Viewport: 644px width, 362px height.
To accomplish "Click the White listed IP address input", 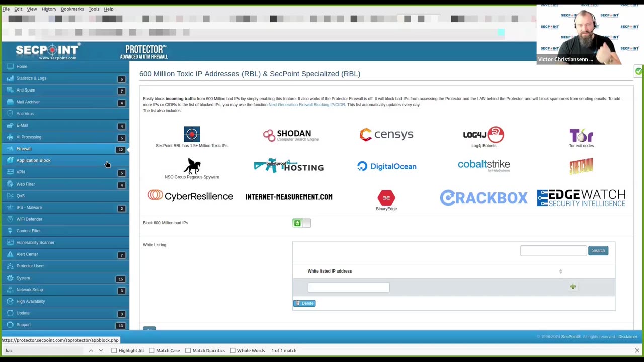I will coord(348,287).
